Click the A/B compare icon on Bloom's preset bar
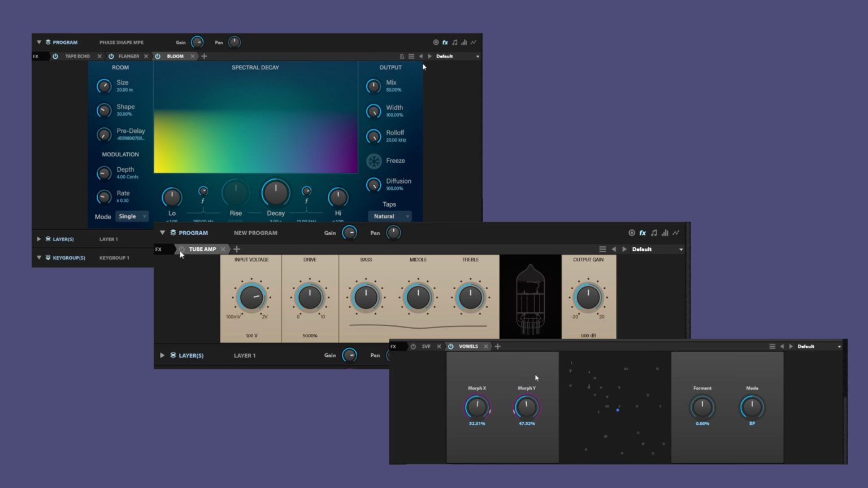The image size is (868, 488). 402,56
